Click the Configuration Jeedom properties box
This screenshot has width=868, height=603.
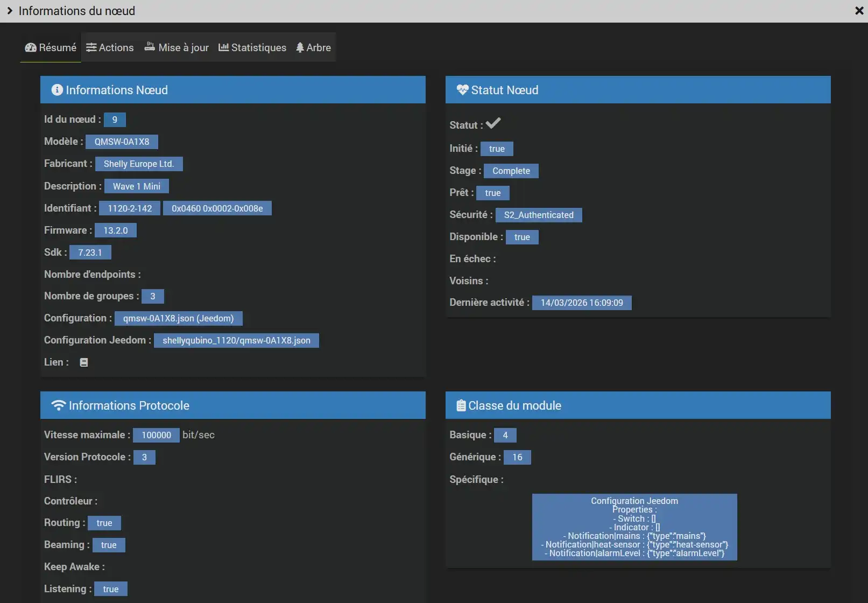pyautogui.click(x=634, y=527)
